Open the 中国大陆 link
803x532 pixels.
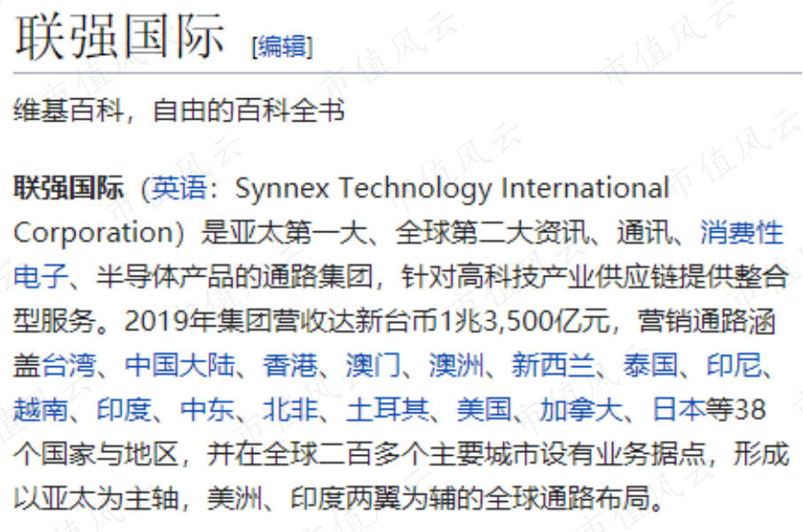click(180, 365)
